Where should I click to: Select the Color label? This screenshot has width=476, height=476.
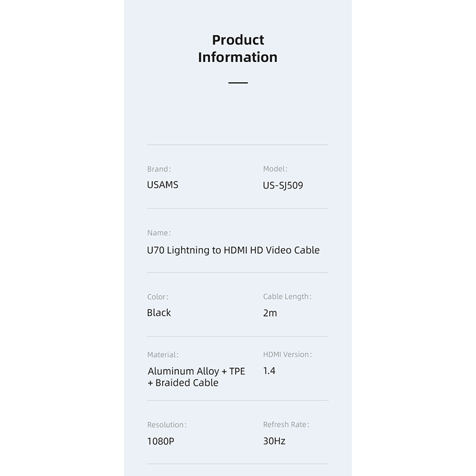(158, 296)
